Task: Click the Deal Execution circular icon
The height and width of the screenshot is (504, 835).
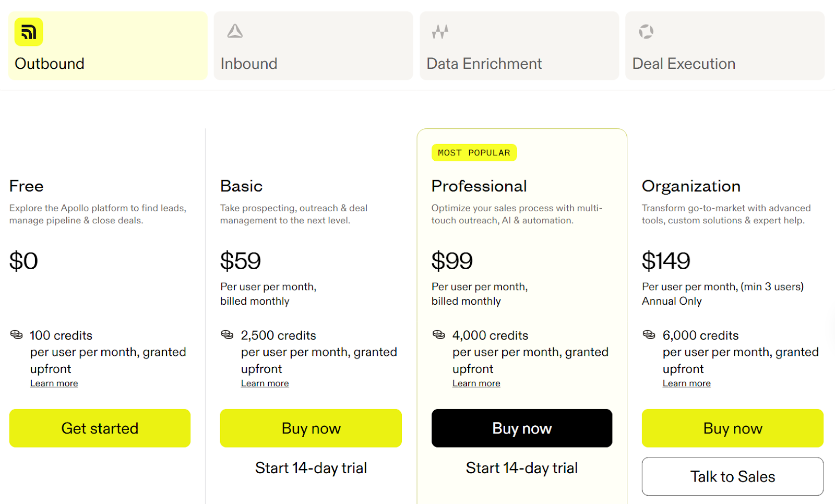Action: (x=646, y=31)
